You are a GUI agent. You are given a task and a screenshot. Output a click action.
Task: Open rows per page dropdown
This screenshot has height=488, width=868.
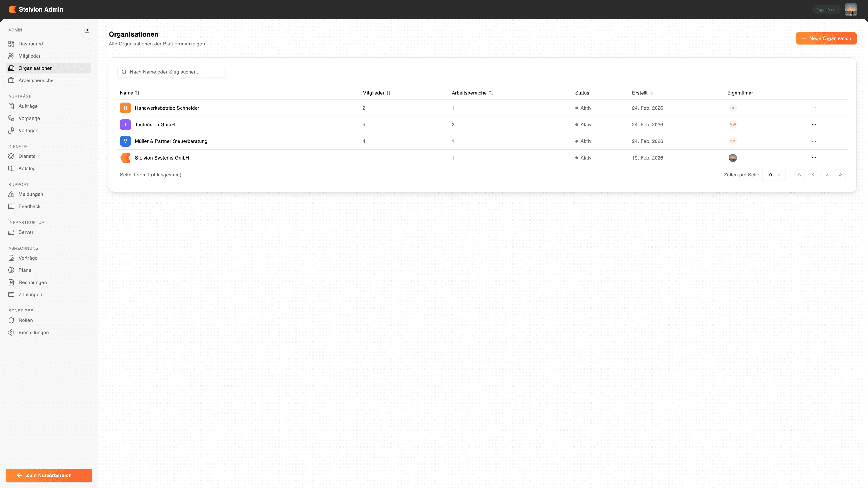coord(774,175)
